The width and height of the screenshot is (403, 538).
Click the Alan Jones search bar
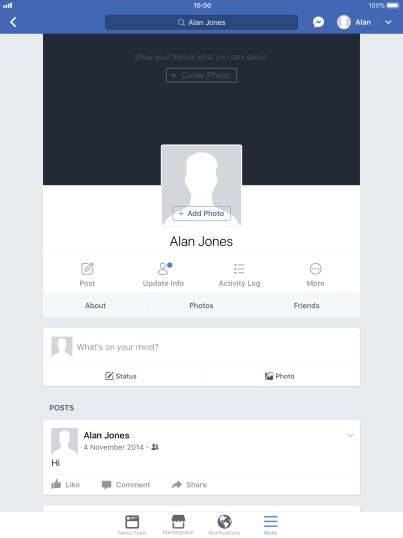coord(201,22)
